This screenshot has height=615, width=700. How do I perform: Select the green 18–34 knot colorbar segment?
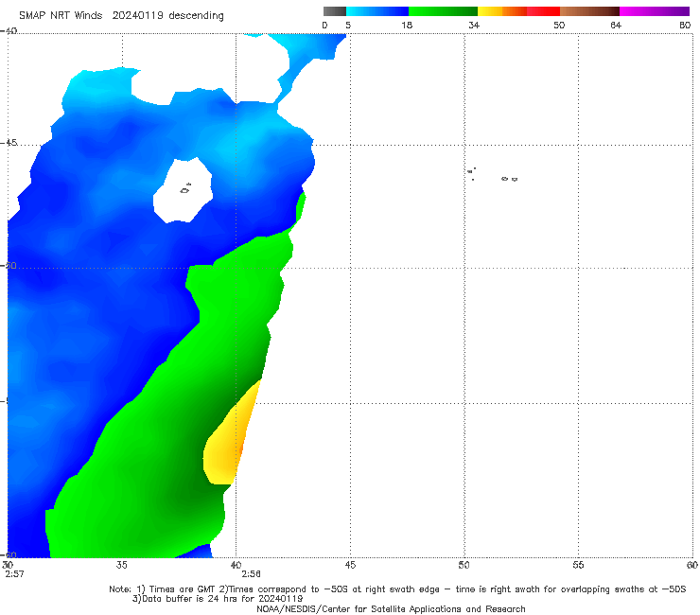point(443,11)
